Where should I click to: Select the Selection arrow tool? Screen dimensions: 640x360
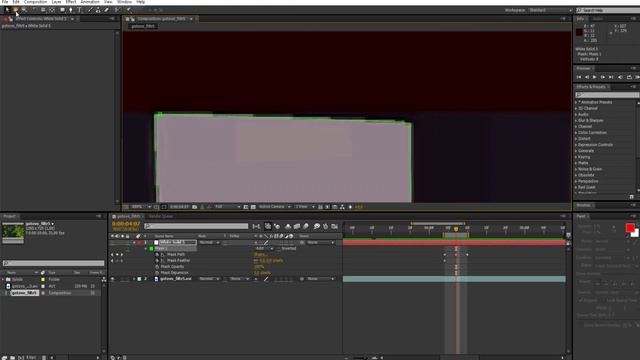pos(7,10)
